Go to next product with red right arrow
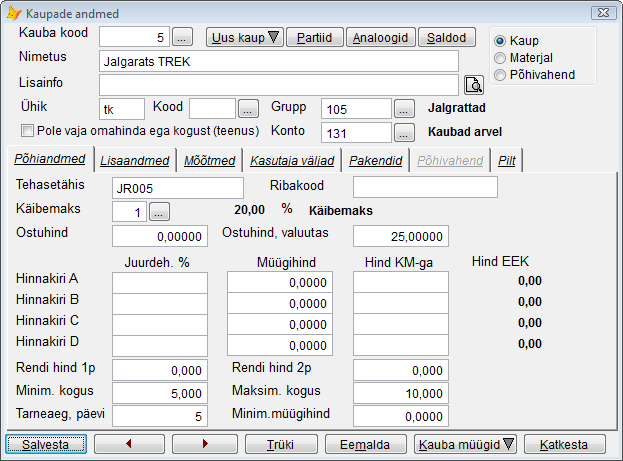The width and height of the screenshot is (623, 461). 205,444
